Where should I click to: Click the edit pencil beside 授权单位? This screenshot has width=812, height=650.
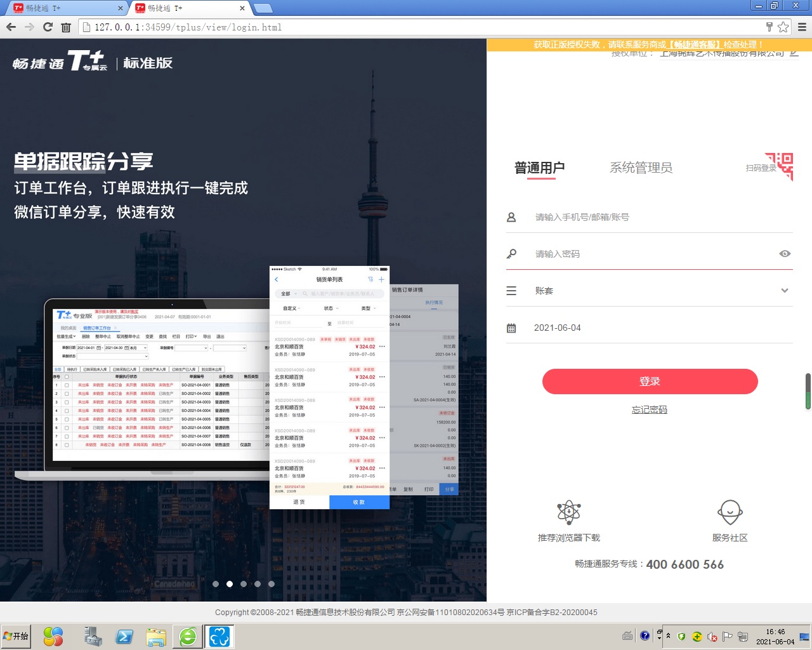(794, 53)
